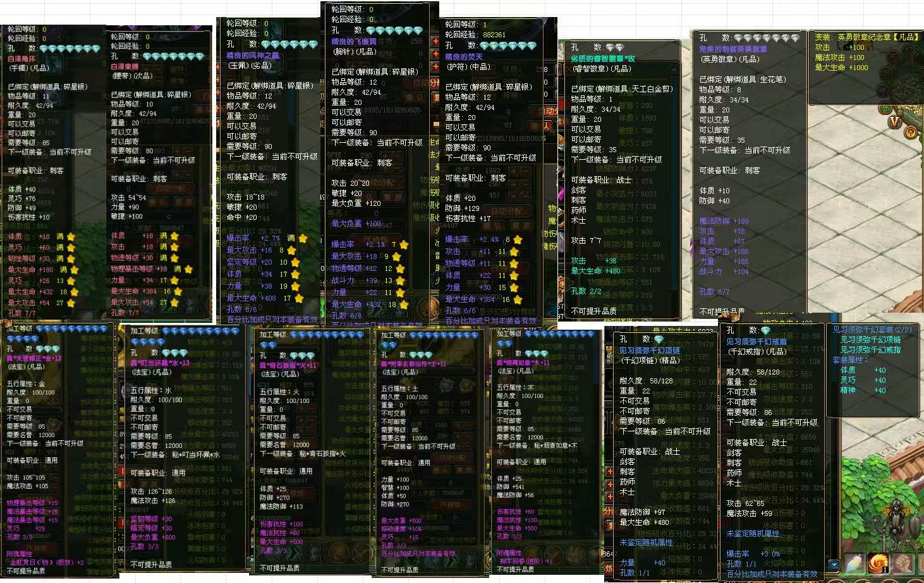Click the 孔数 6/7 line
Viewport: 924px width, 583px height.
tap(714, 292)
